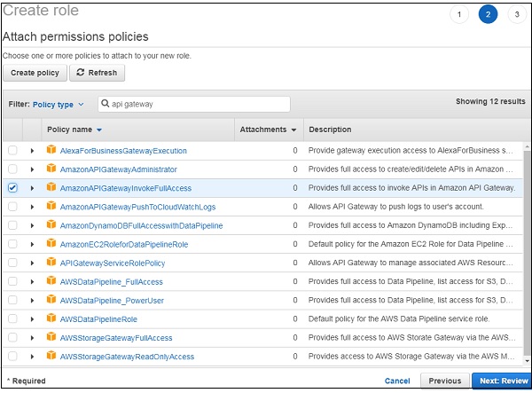
Task: Click the policy icon next to APIGatewayServiceRolePolicy
Action: 51,263
